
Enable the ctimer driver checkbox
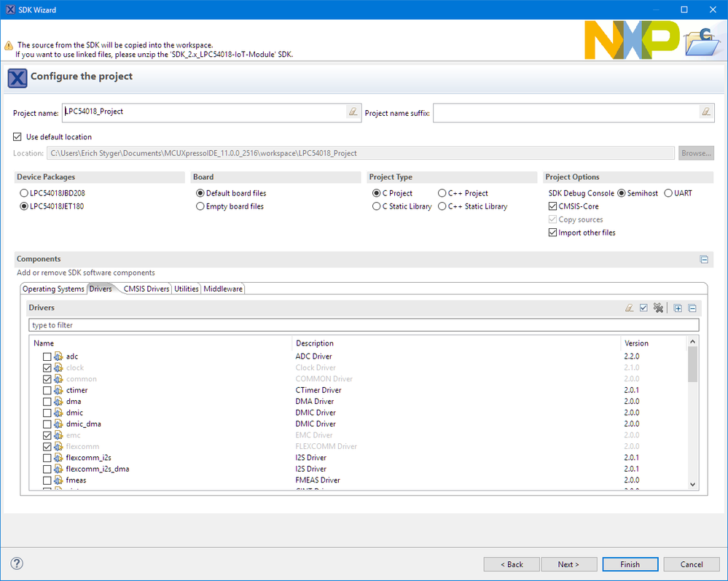tap(47, 391)
